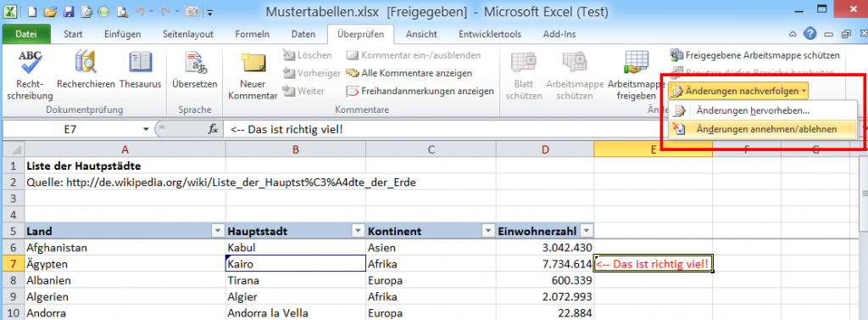
Task: Select column header B
Action: (295, 149)
